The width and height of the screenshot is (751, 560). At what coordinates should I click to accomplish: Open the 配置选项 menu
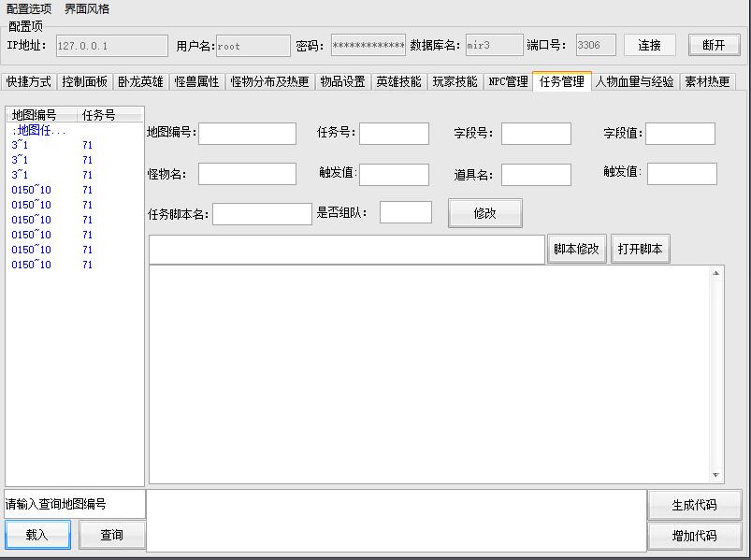[x=29, y=9]
